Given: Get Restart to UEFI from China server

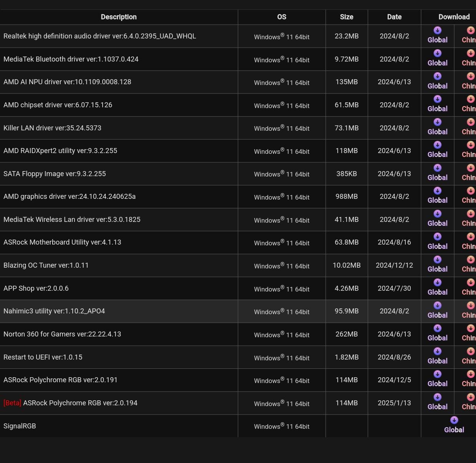Looking at the screenshot, I should (x=470, y=356).
